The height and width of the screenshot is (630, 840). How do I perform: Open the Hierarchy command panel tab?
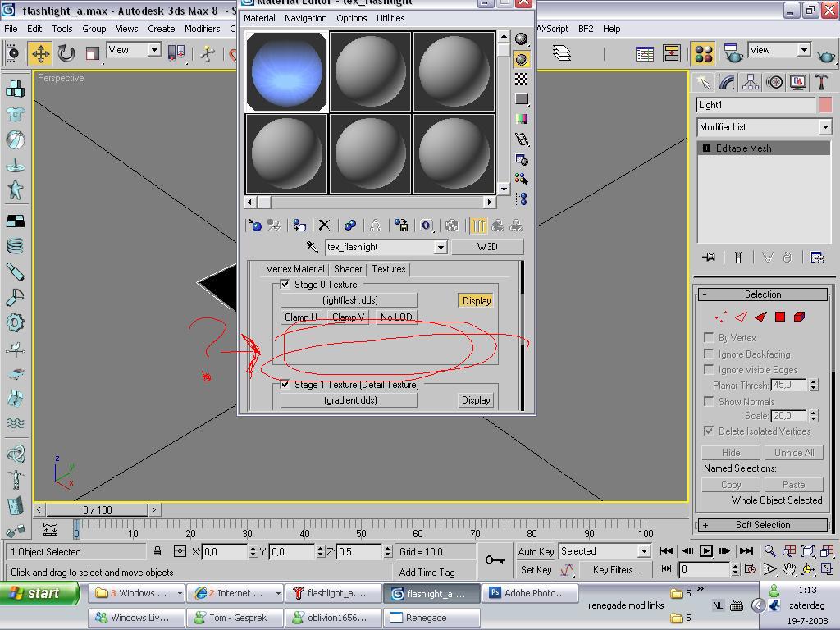(751, 82)
